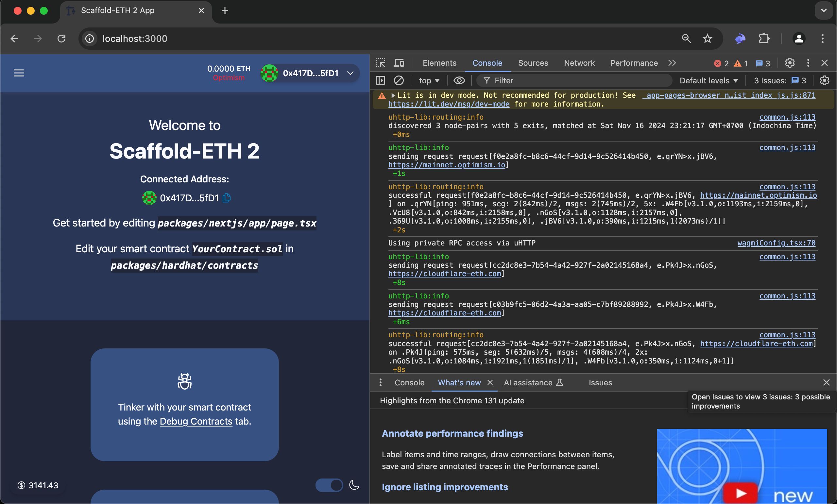Open common.js:113 link beside discovered node-pairs entry
The image size is (837, 504).
click(787, 117)
